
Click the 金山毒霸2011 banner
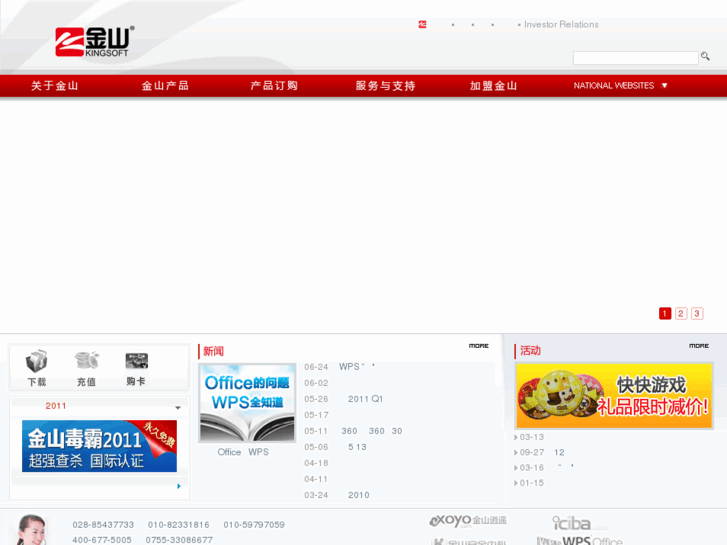[x=99, y=446]
